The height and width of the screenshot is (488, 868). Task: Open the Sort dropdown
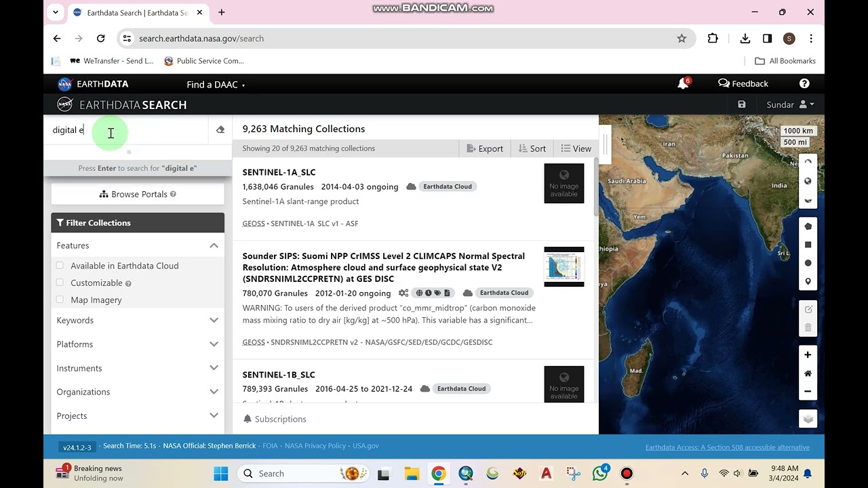pyautogui.click(x=532, y=148)
